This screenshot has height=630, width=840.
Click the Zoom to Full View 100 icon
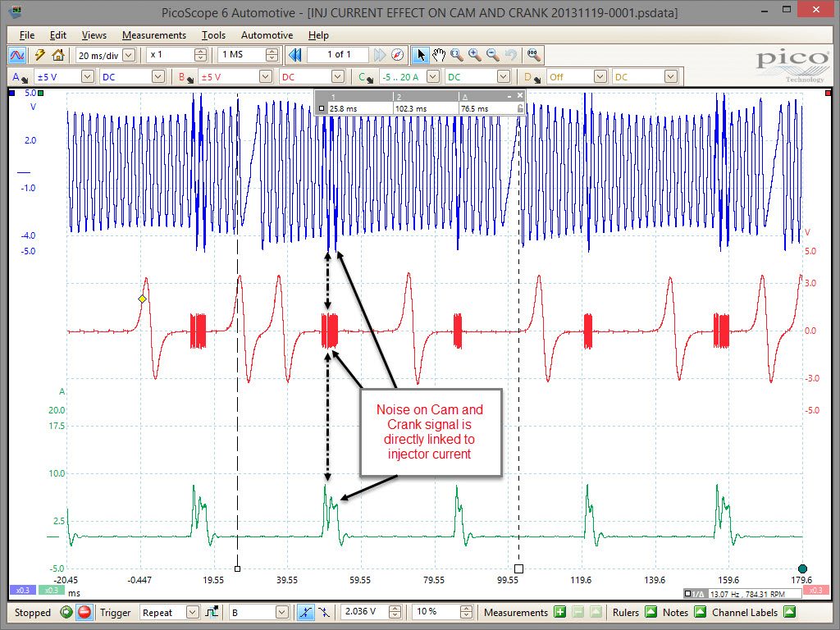pyautogui.click(x=533, y=55)
